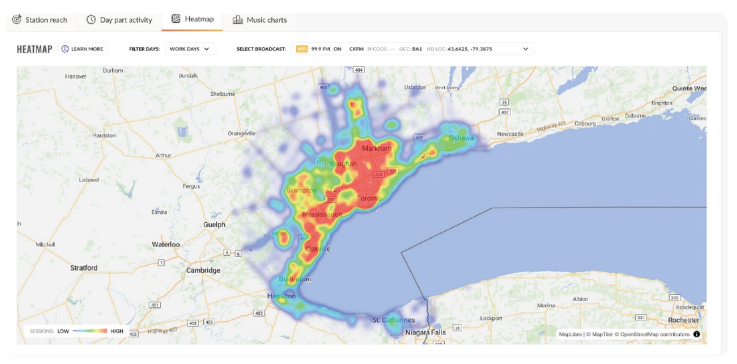The height and width of the screenshot is (364, 737).
Task: Click the Guelph label on the map
Action: pyautogui.click(x=214, y=225)
